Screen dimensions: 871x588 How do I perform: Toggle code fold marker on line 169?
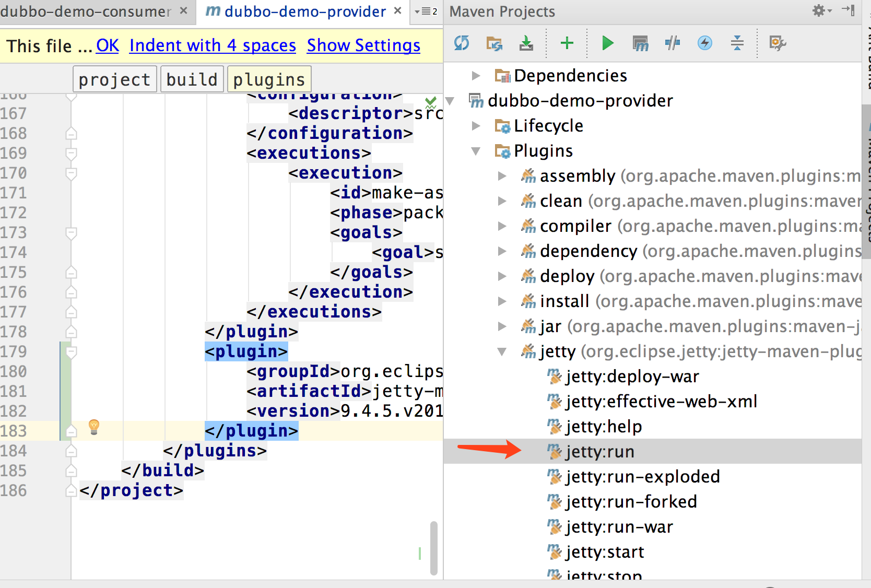tap(72, 154)
